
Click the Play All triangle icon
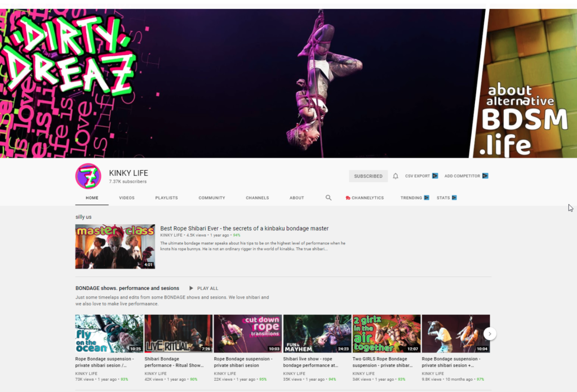(191, 288)
